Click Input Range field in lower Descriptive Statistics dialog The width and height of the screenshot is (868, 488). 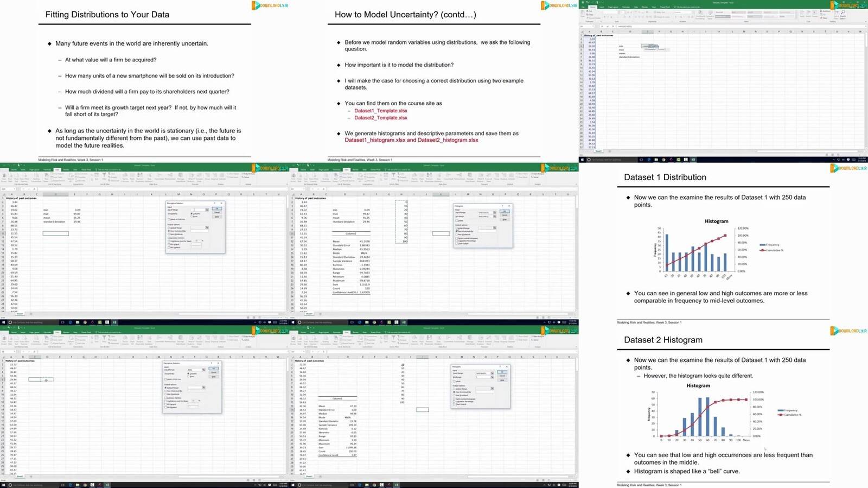(195, 370)
